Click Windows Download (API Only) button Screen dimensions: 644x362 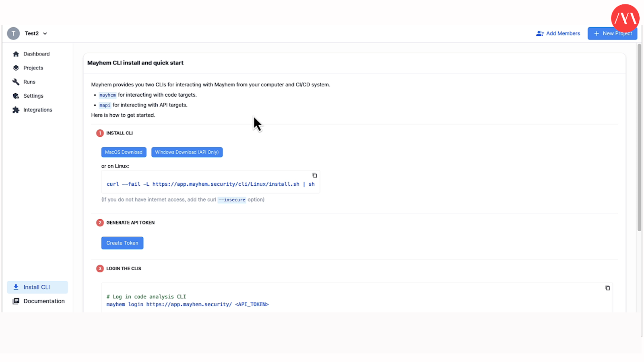click(x=187, y=152)
